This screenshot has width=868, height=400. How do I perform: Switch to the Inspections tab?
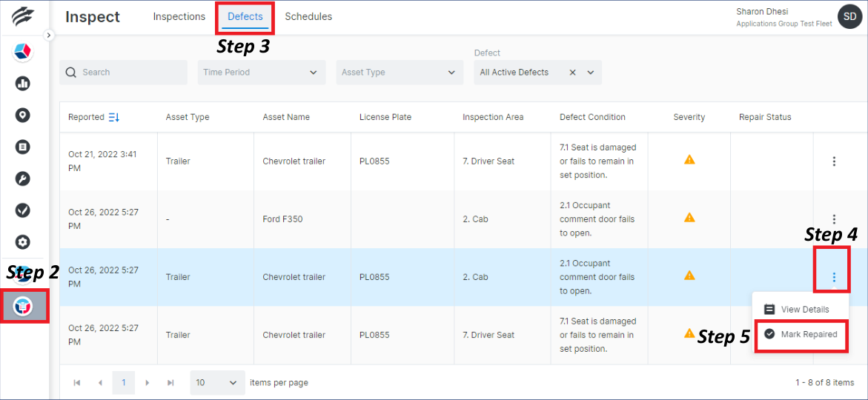[179, 16]
